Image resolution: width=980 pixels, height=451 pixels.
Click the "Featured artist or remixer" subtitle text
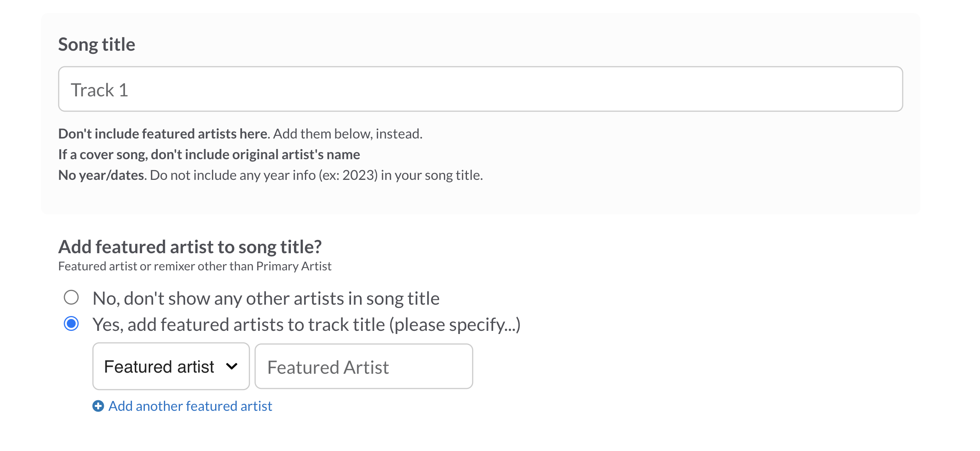pyautogui.click(x=194, y=266)
